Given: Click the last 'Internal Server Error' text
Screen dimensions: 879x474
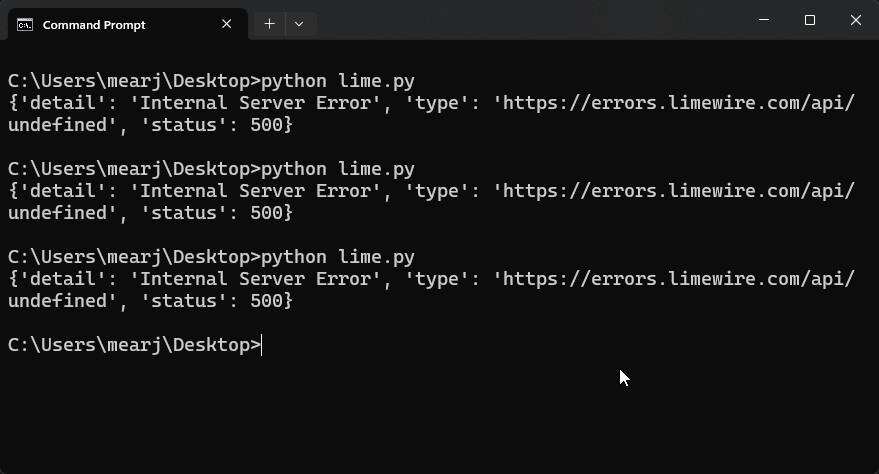Looking at the screenshot, I should (x=261, y=279).
